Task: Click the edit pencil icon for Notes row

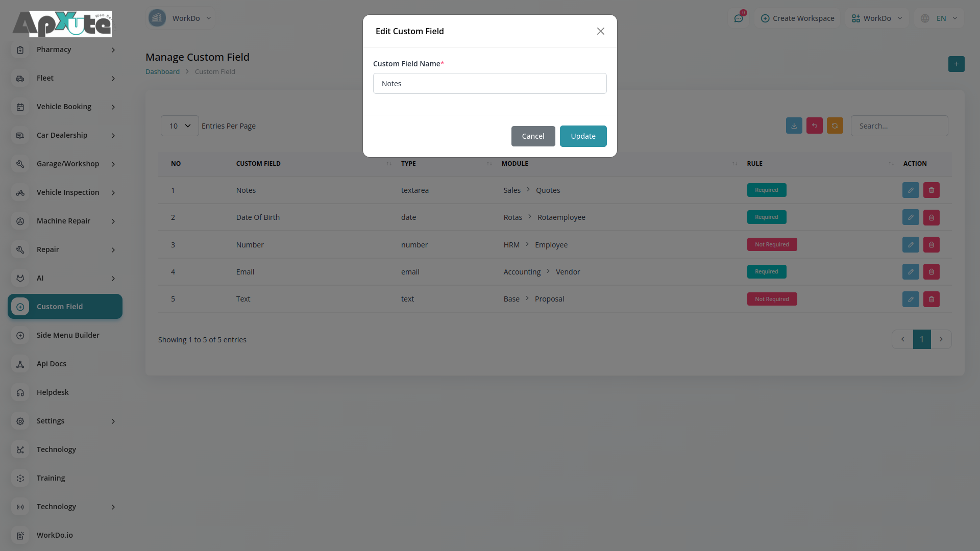Action: coord(910,190)
